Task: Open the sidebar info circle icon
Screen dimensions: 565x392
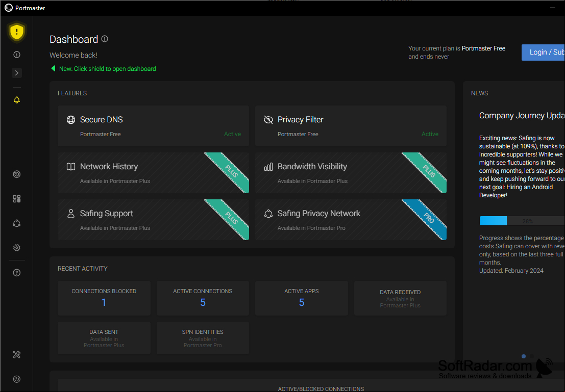Action: pyautogui.click(x=16, y=55)
